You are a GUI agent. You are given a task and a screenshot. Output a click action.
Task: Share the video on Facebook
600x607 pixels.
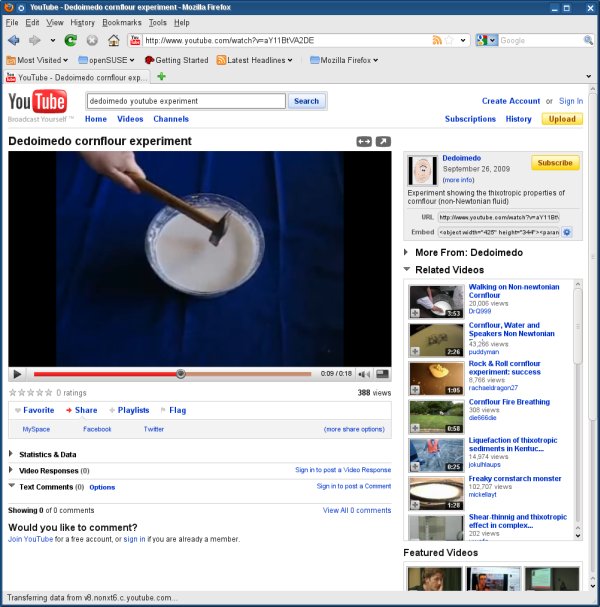[97, 429]
